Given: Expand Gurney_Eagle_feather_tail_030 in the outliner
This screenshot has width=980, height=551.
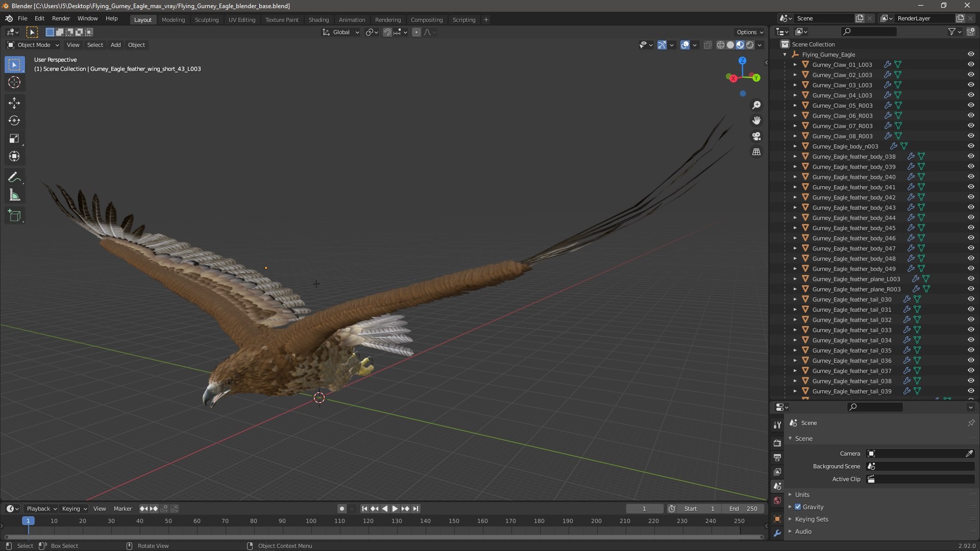Looking at the screenshot, I should click(795, 299).
